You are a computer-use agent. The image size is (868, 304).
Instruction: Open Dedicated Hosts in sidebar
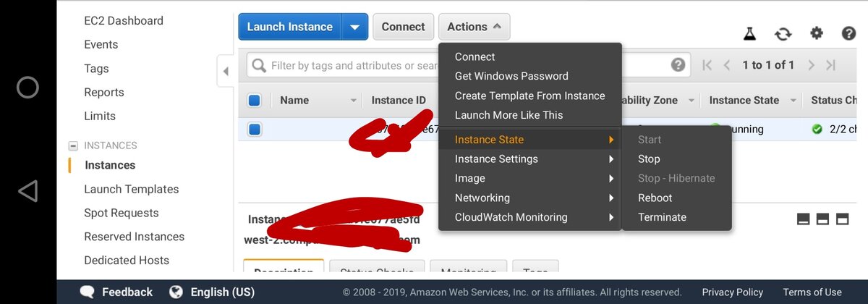point(127,261)
